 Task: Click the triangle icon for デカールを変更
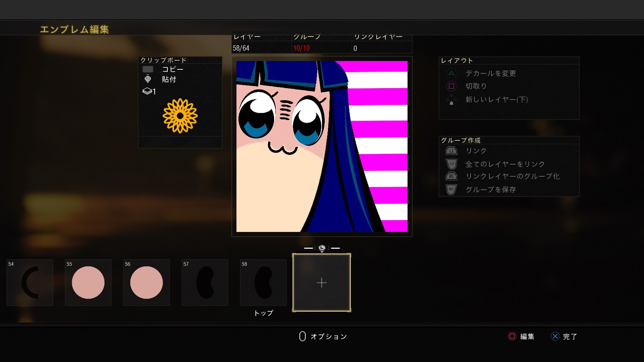[x=451, y=73]
